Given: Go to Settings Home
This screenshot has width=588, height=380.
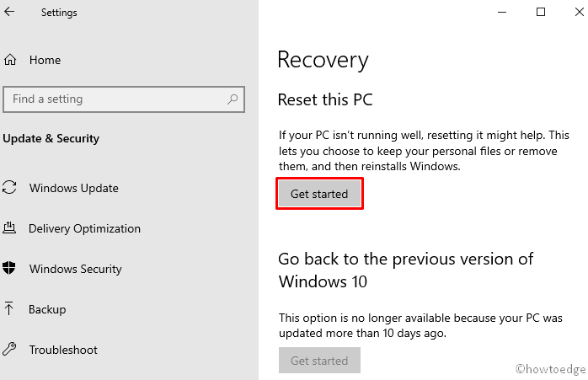Looking at the screenshot, I should [x=45, y=60].
